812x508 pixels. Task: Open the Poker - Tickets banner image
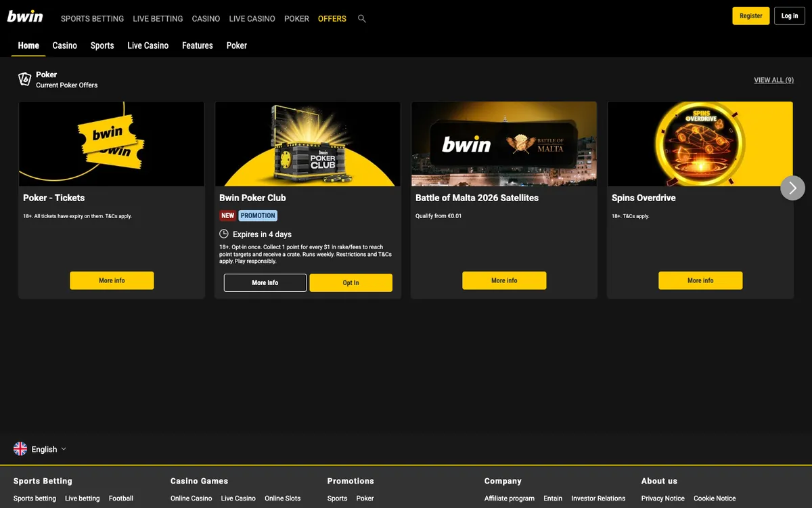[x=112, y=144]
